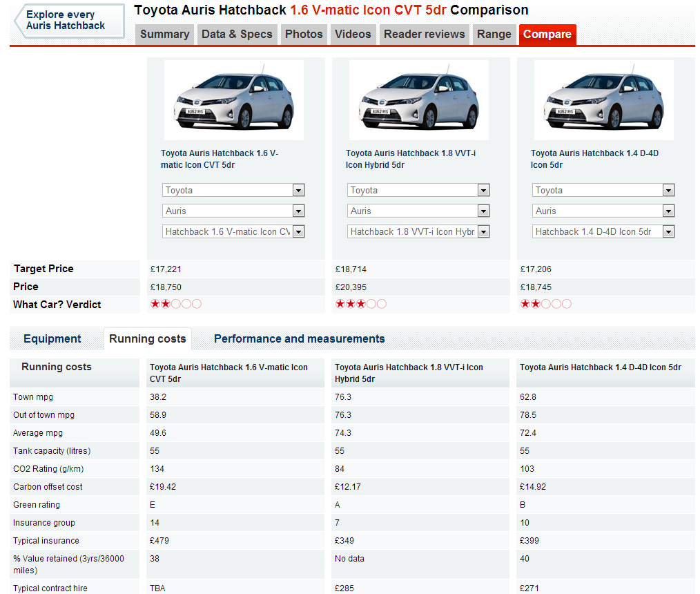Open the Photos tab

tap(304, 35)
